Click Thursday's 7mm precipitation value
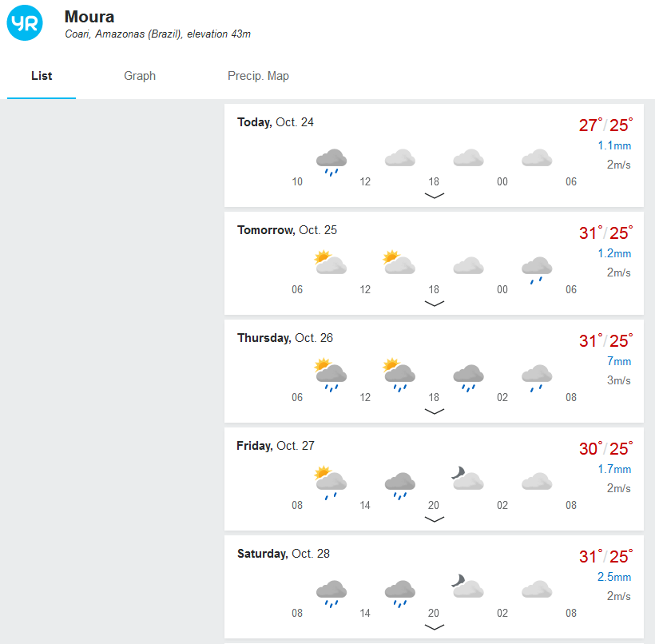The width and height of the screenshot is (655, 644). [619, 361]
